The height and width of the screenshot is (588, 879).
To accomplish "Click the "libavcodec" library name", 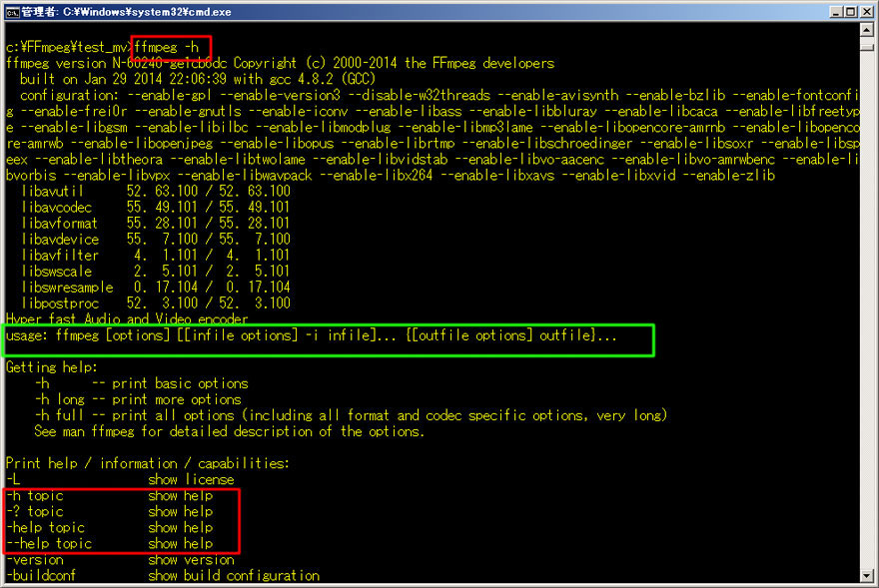I will [x=56, y=208].
